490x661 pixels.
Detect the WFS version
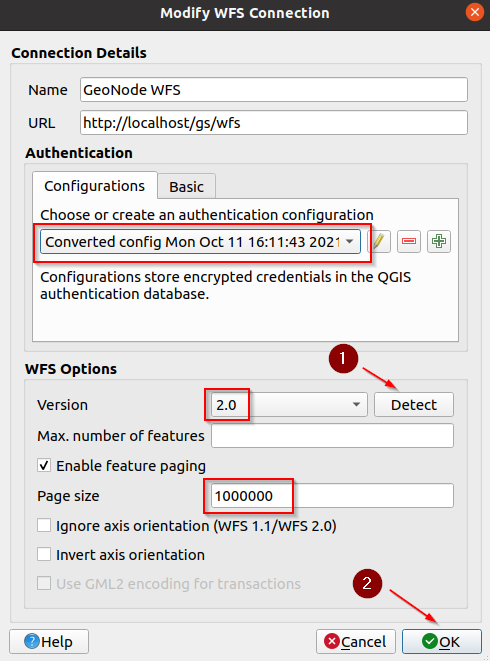[x=414, y=405]
